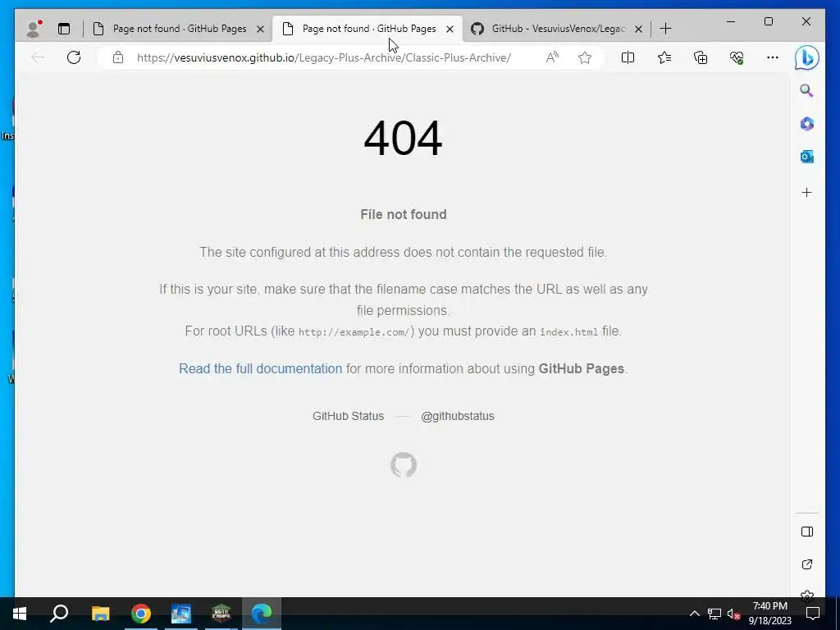Activate Read aloud icon
Viewport: 840px width, 630px height.
click(x=552, y=57)
